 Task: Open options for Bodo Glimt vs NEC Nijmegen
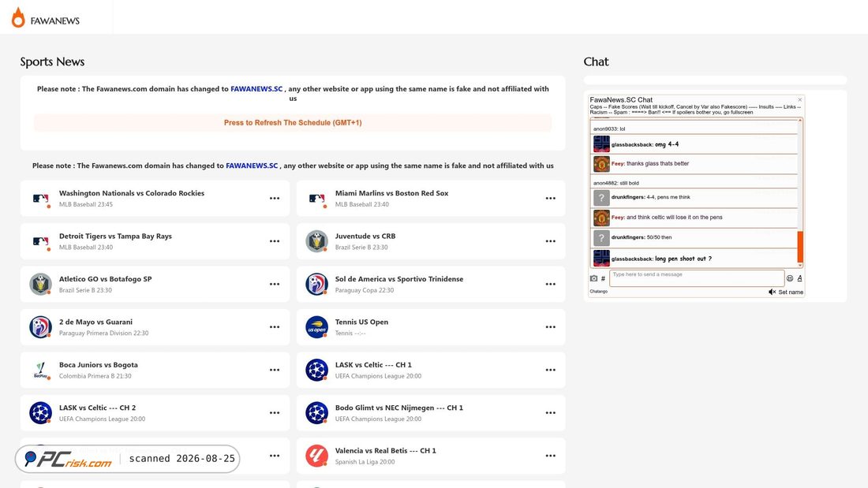(x=550, y=413)
